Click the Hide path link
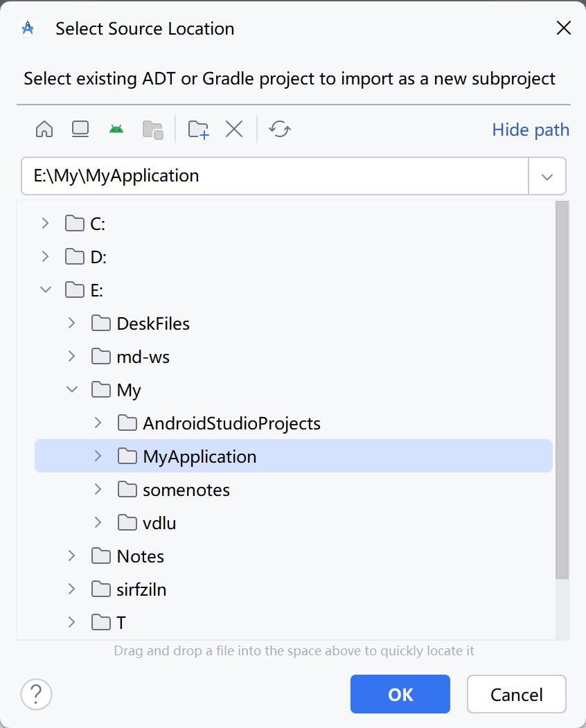This screenshot has width=586, height=728. tap(530, 130)
